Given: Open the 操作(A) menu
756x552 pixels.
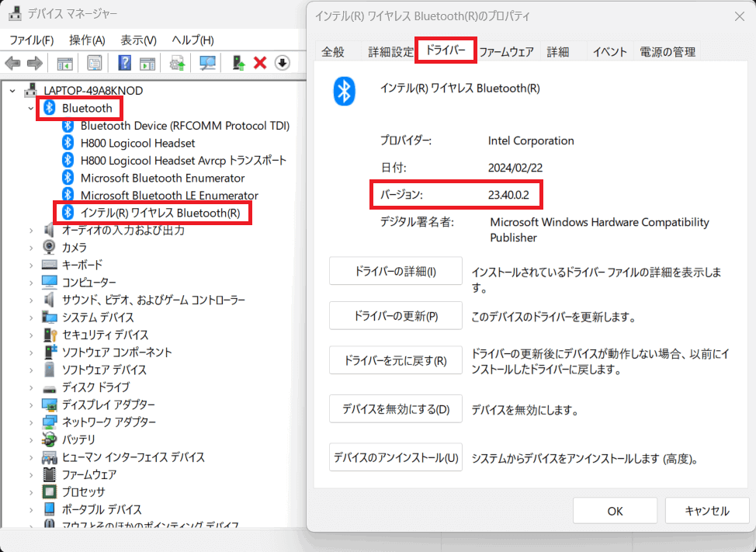Looking at the screenshot, I should 87,40.
